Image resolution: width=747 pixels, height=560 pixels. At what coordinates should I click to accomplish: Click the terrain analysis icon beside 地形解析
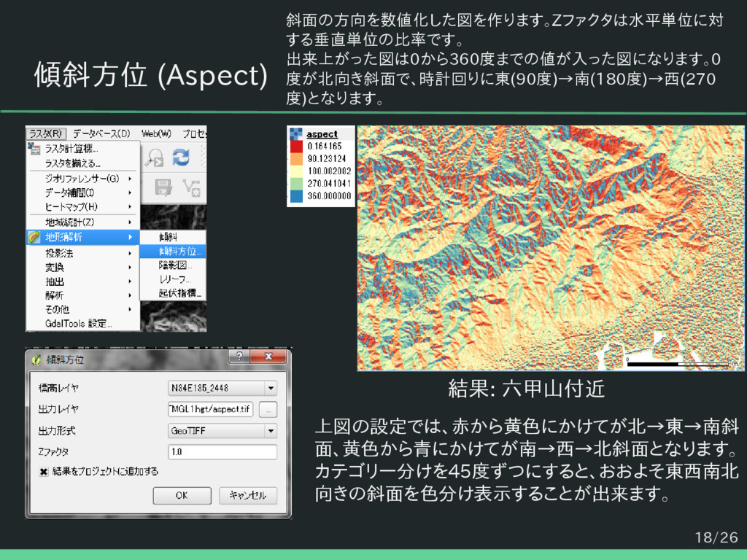point(34,237)
